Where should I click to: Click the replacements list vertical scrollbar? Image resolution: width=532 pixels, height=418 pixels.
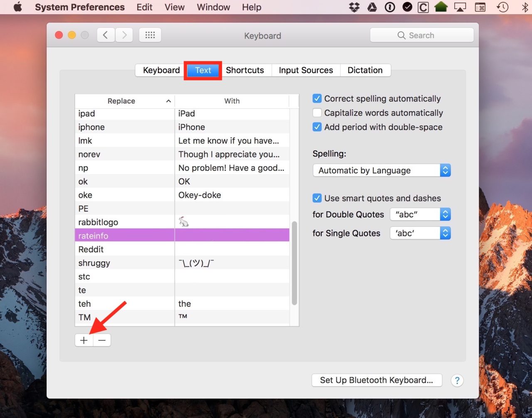[294, 263]
